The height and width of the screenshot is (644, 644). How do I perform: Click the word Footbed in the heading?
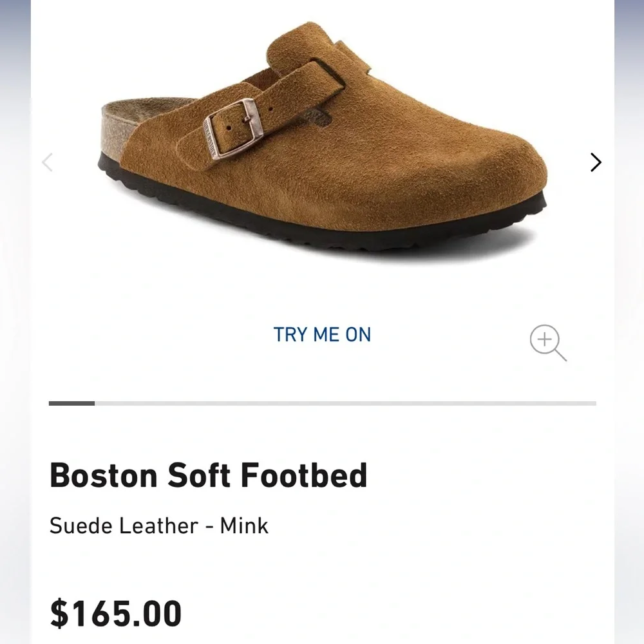[303, 476]
